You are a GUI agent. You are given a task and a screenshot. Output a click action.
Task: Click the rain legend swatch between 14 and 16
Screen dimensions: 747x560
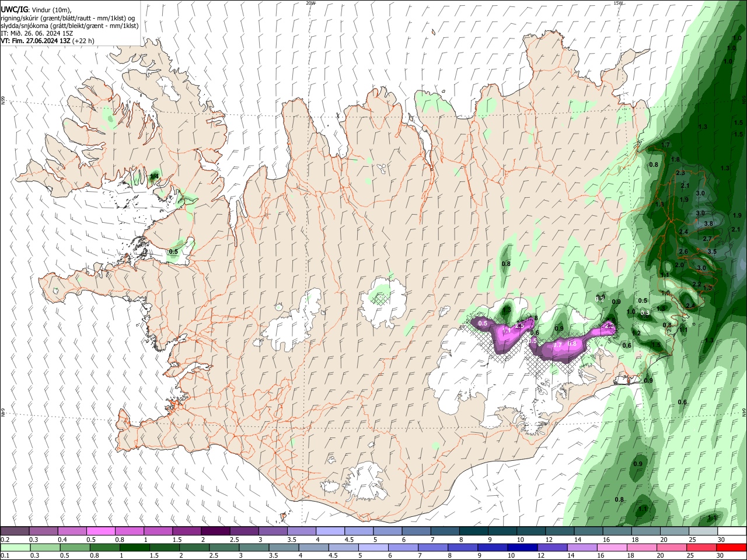[581, 548]
